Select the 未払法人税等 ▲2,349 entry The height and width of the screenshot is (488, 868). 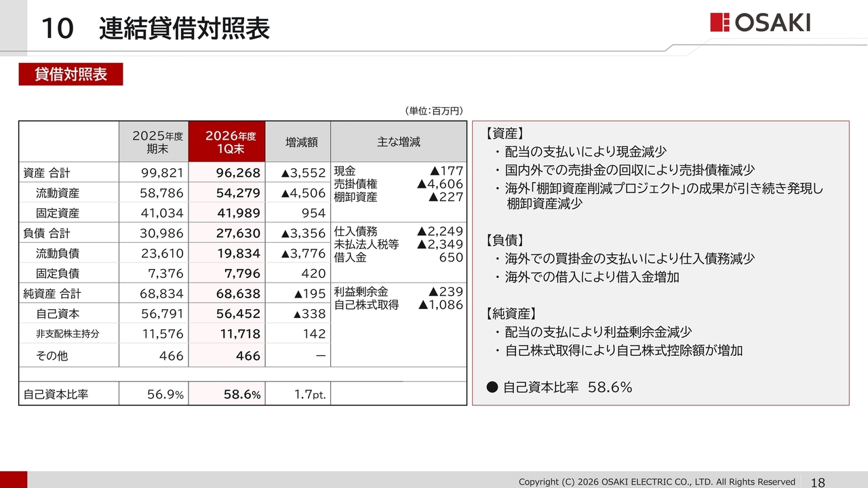399,244
